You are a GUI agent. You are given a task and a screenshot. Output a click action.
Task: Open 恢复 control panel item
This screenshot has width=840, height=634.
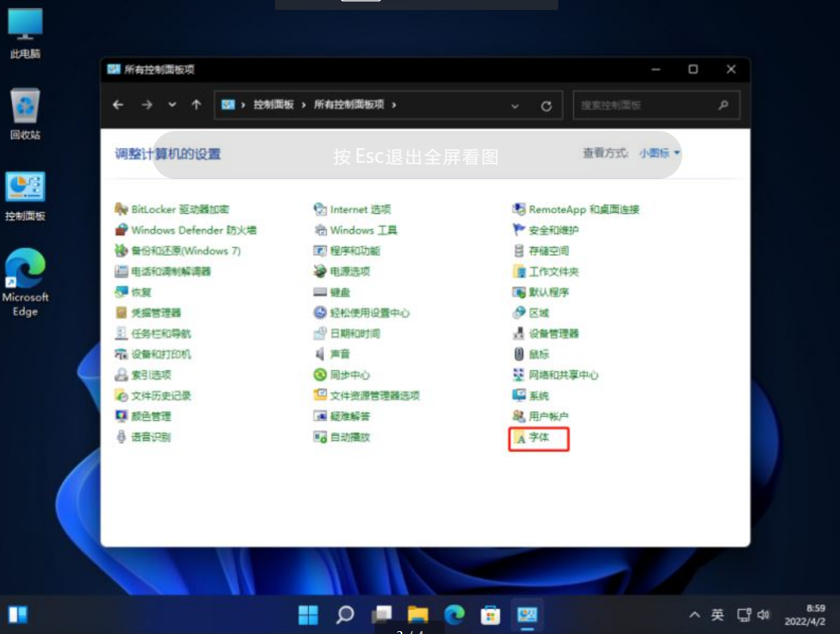point(133,292)
